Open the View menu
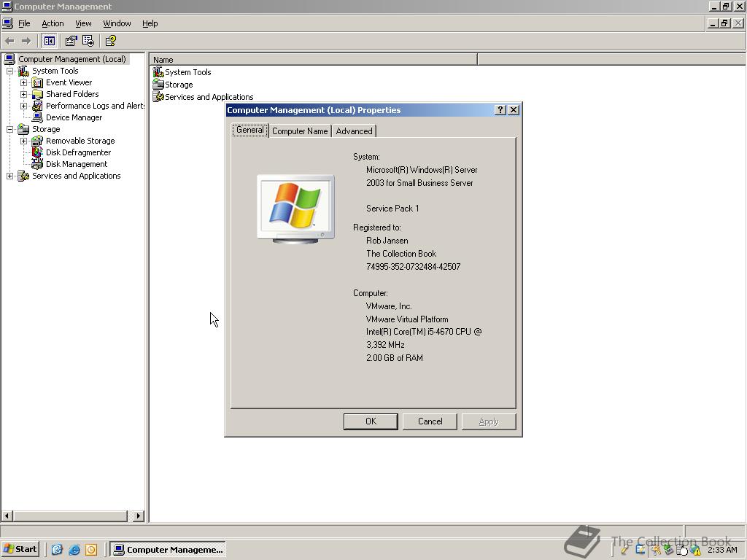The width and height of the screenshot is (747, 560). pyautogui.click(x=83, y=23)
